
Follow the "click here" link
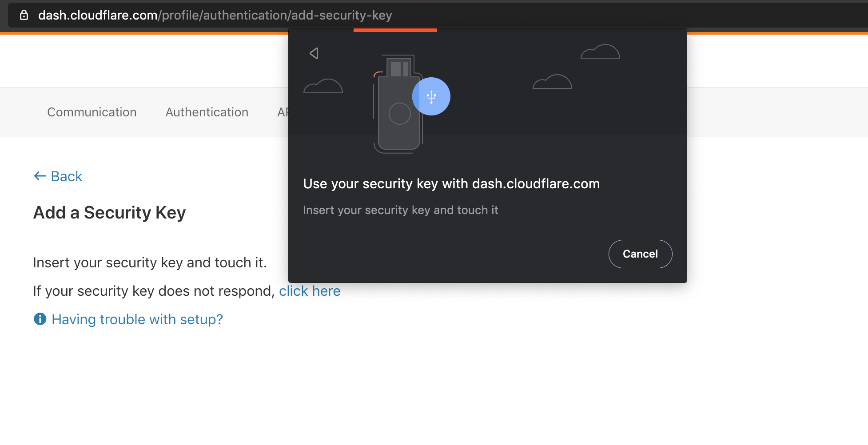click(x=310, y=291)
